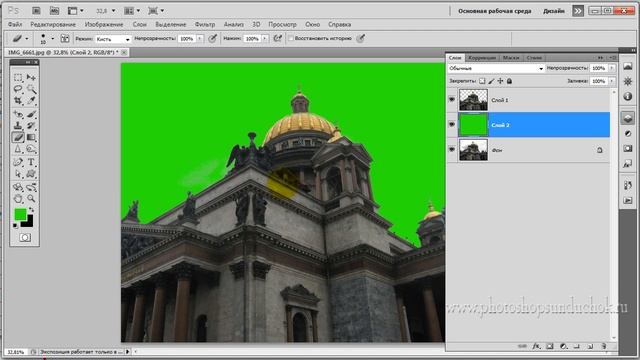This screenshot has width=640, height=360.
Task: Hide the 'Фон' background layer
Action: point(452,150)
